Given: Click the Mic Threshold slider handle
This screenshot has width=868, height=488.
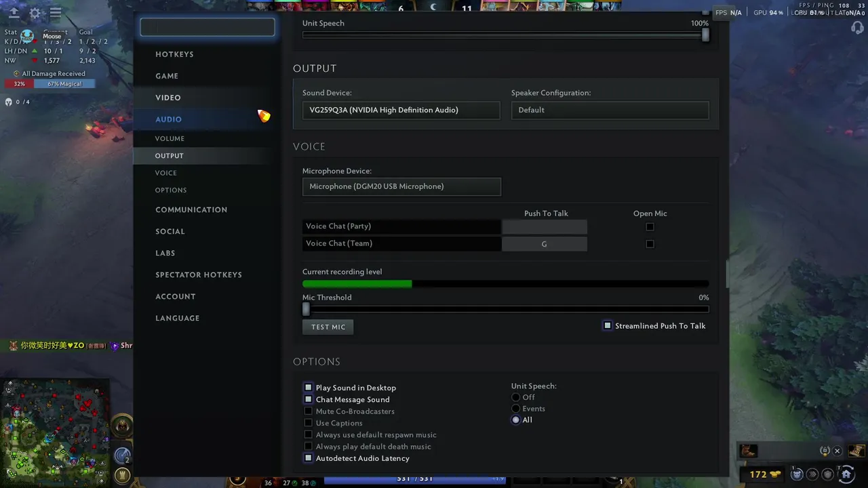Looking at the screenshot, I should (x=306, y=309).
